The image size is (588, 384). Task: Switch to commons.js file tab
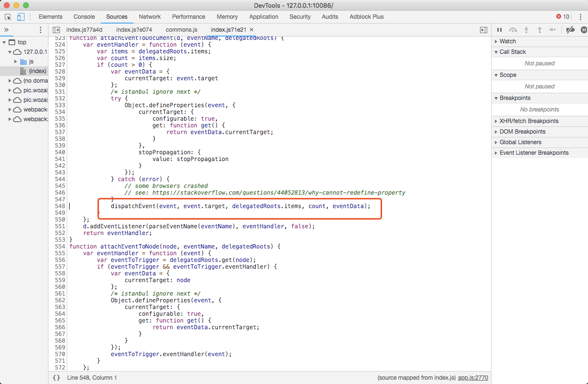coord(181,30)
